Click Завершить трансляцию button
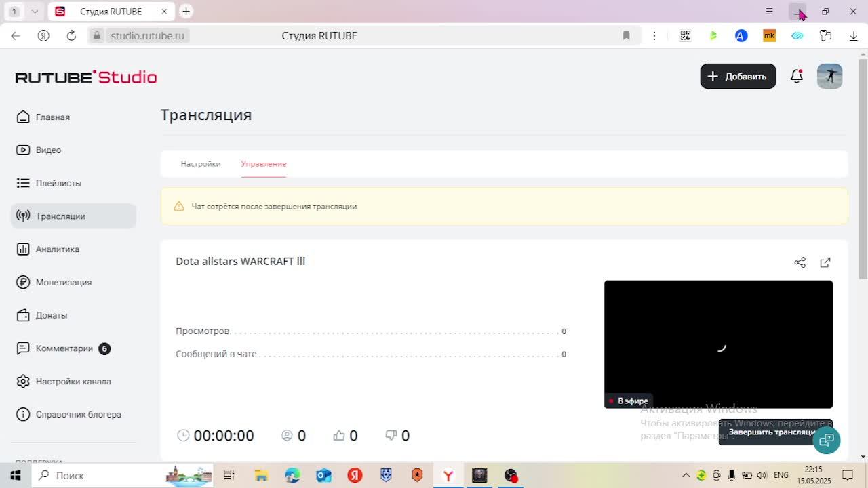The height and width of the screenshot is (488, 868). (772, 432)
